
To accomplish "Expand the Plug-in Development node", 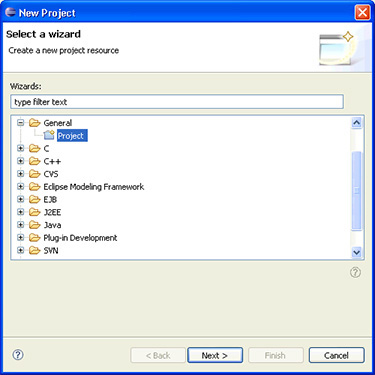I will pyautogui.click(x=21, y=238).
